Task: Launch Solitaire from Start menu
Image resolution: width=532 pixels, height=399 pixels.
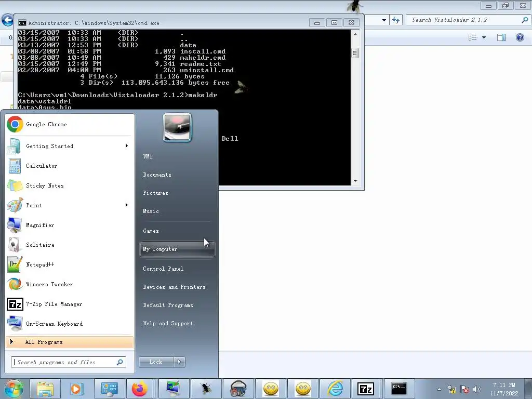Action: tap(70, 245)
